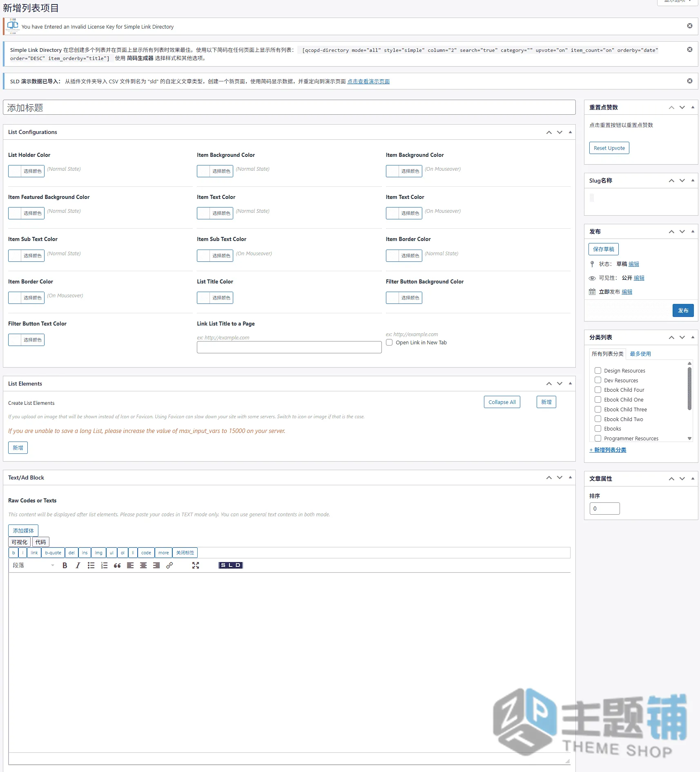Move 发布 panel up
This screenshot has width=700, height=772.
pos(671,232)
